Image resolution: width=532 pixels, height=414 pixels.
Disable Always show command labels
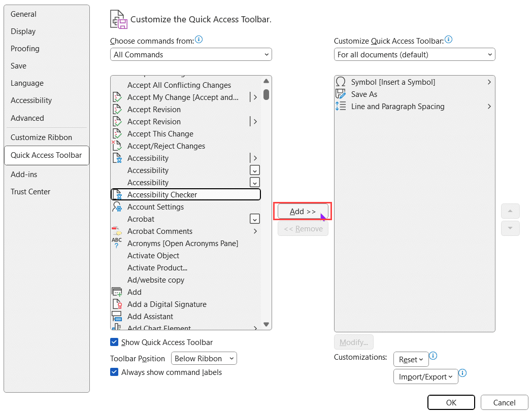(x=114, y=372)
